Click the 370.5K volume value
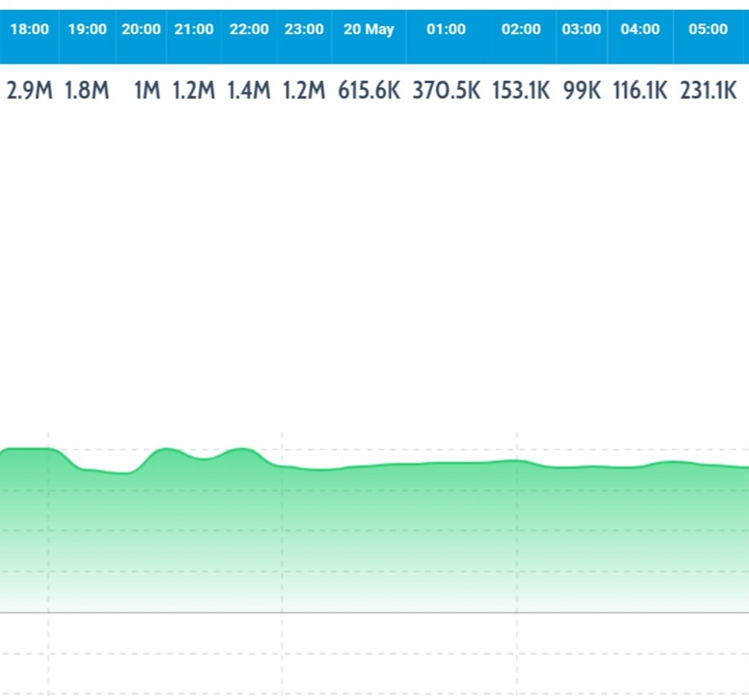 pos(446,90)
